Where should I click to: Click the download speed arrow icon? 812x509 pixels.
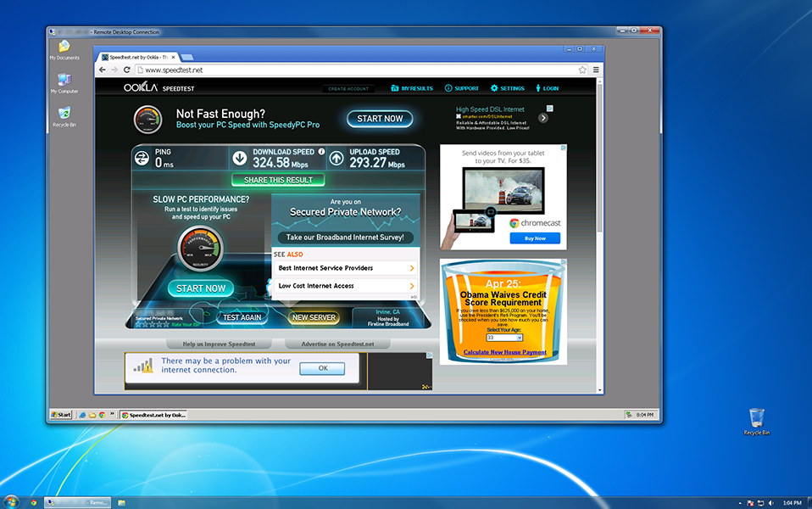click(x=239, y=158)
